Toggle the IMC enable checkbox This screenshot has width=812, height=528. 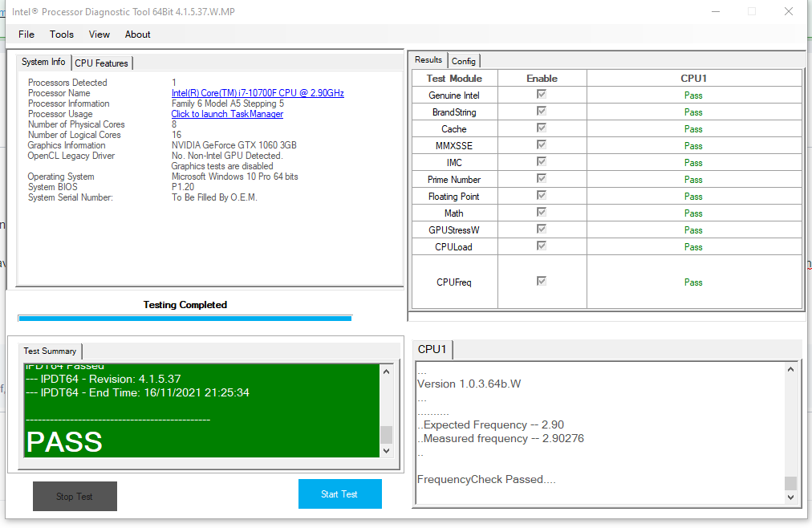tap(542, 161)
